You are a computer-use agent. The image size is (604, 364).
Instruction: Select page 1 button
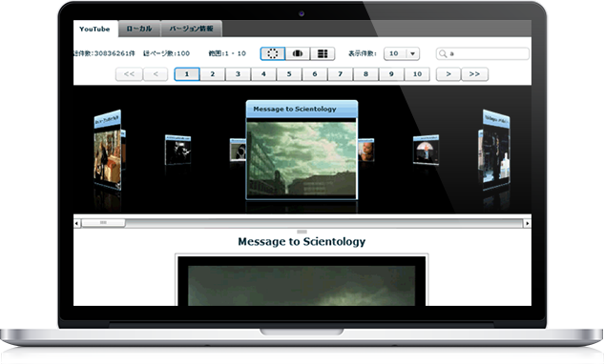(187, 74)
